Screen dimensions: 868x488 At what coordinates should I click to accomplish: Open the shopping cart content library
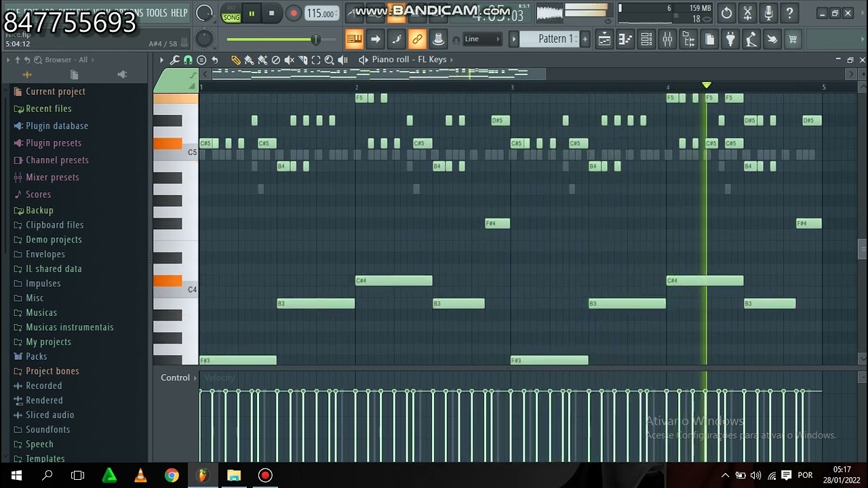(793, 39)
